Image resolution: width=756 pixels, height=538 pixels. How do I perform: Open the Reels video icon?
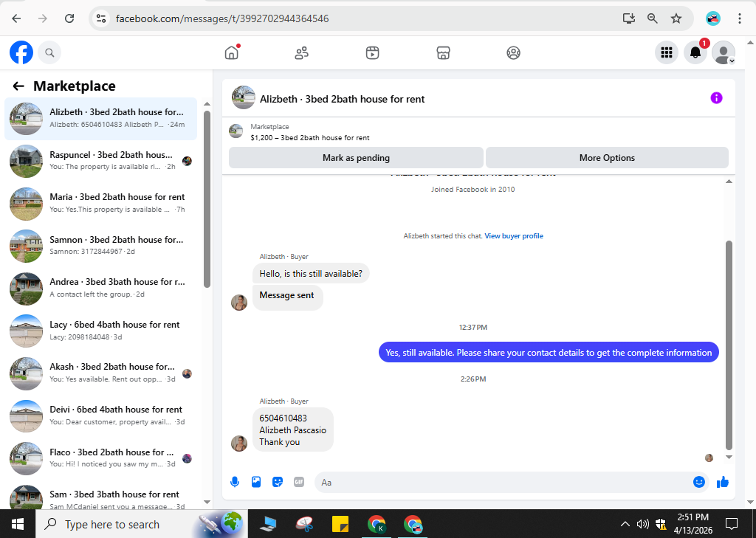[372, 52]
